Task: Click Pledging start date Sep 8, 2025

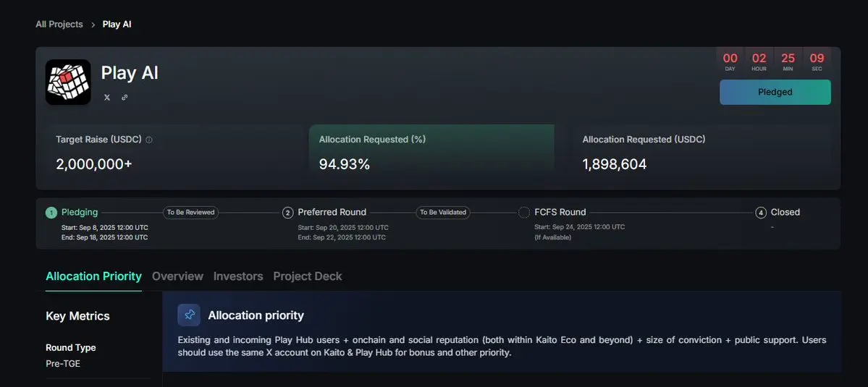Action: click(x=105, y=228)
